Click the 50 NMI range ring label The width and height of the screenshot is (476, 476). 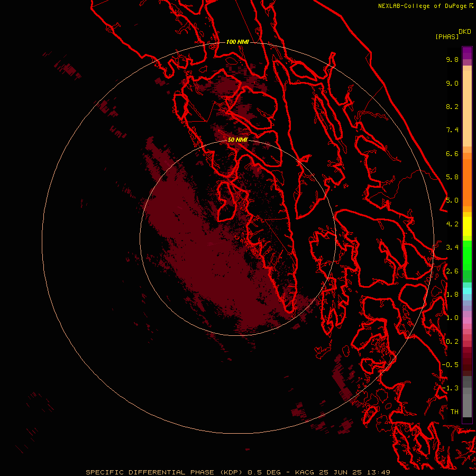click(237, 140)
